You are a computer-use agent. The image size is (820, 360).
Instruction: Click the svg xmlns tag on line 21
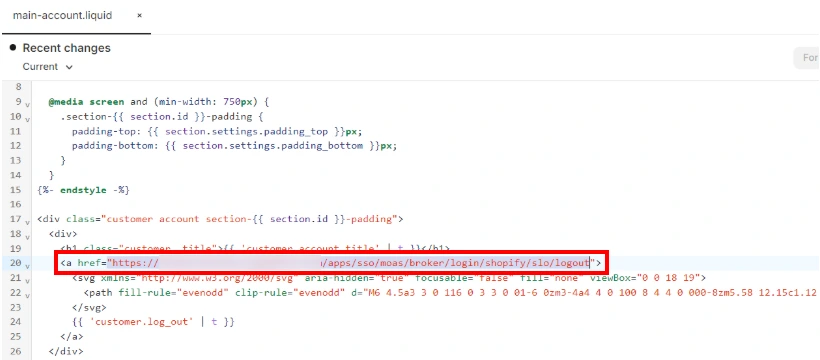(185, 277)
